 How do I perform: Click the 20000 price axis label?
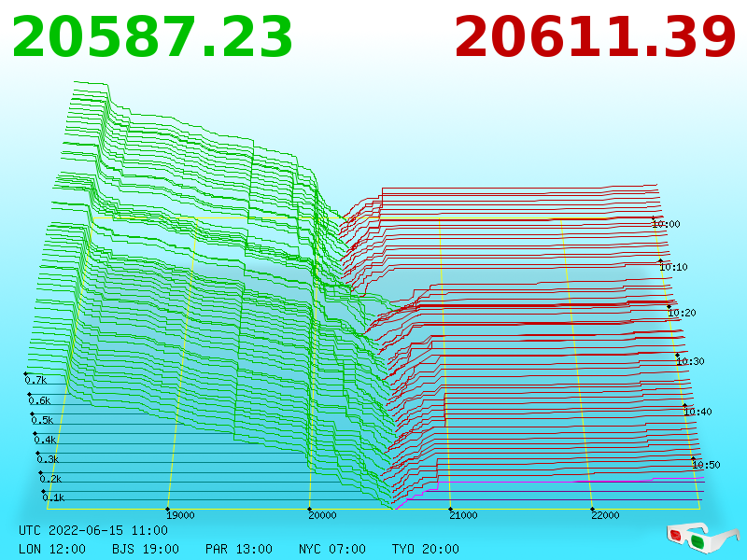click(322, 515)
